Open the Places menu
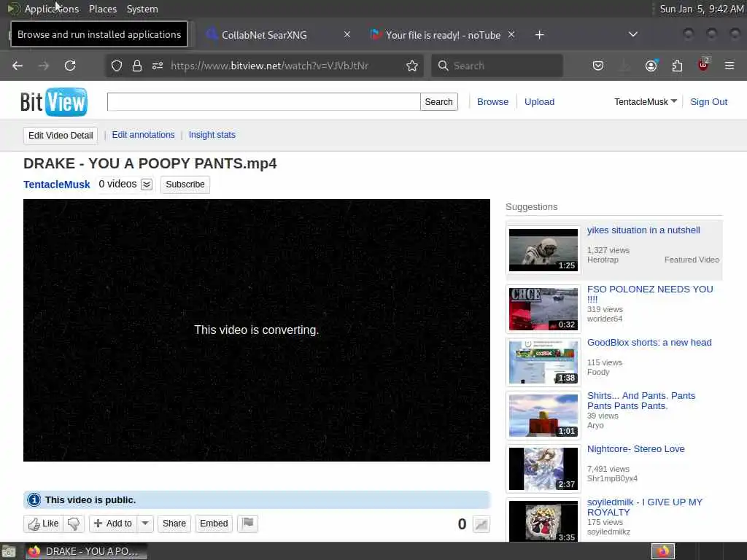This screenshot has width=747, height=560. coord(102,9)
